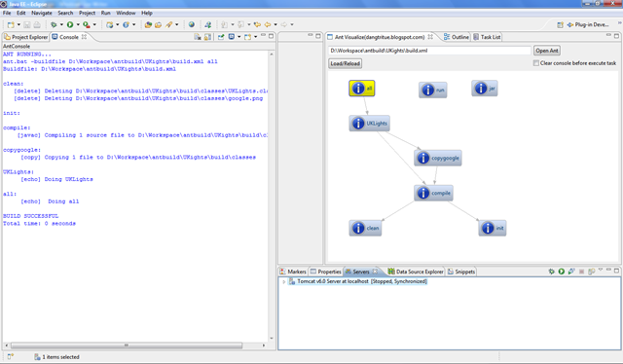Viewport: 623px width, 364px height.
Task: Open web browser globe icon in toolbar
Action: 192,24
